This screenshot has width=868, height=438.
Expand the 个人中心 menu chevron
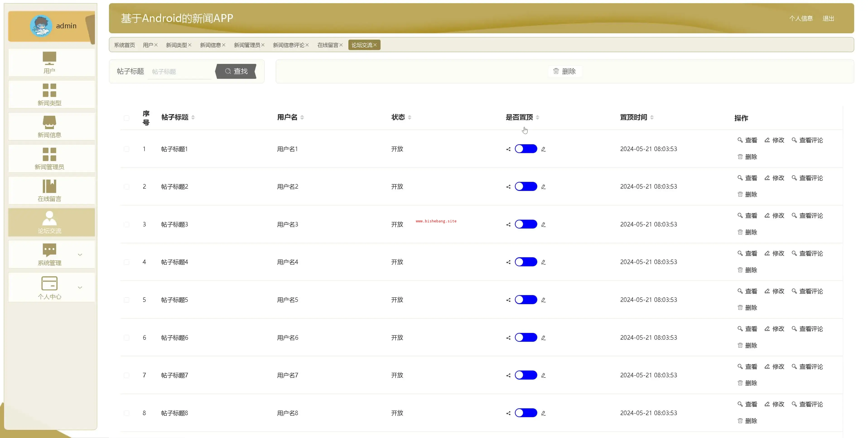pyautogui.click(x=80, y=287)
